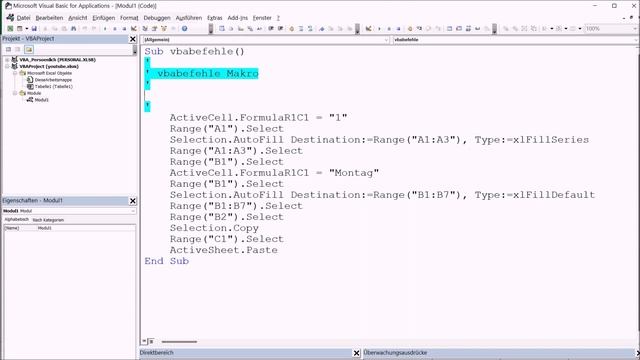Switch to the Nach Kategorien properties tab
This screenshot has width=640, height=360.
click(48, 220)
